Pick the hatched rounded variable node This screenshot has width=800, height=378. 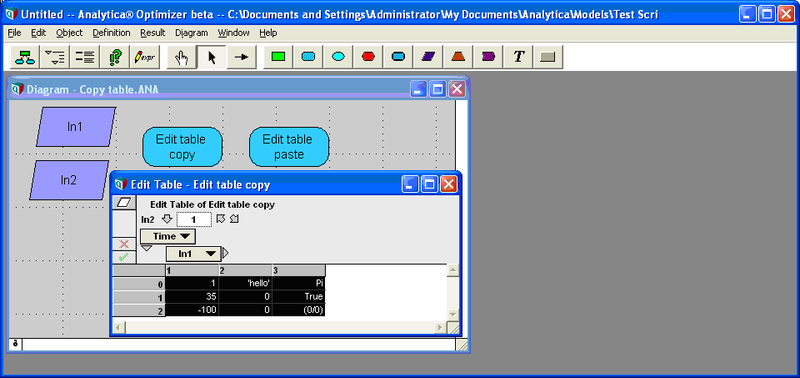tap(308, 57)
